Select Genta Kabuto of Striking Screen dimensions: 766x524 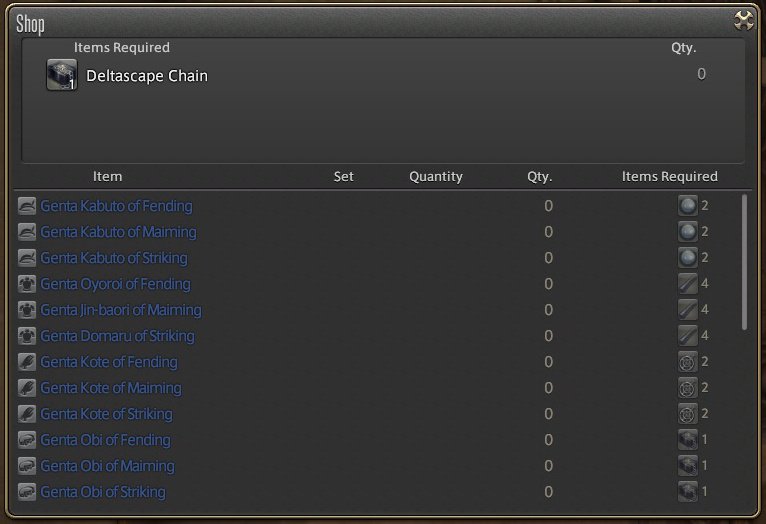click(114, 258)
